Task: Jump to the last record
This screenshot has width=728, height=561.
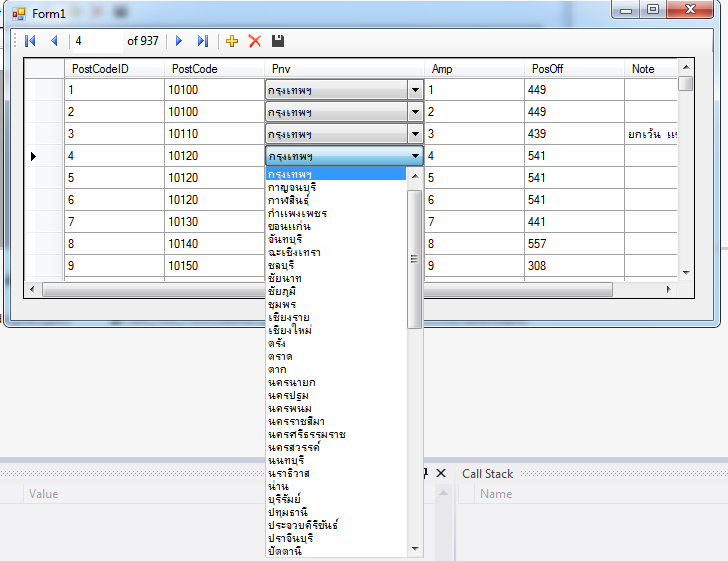Action: pyautogui.click(x=203, y=41)
